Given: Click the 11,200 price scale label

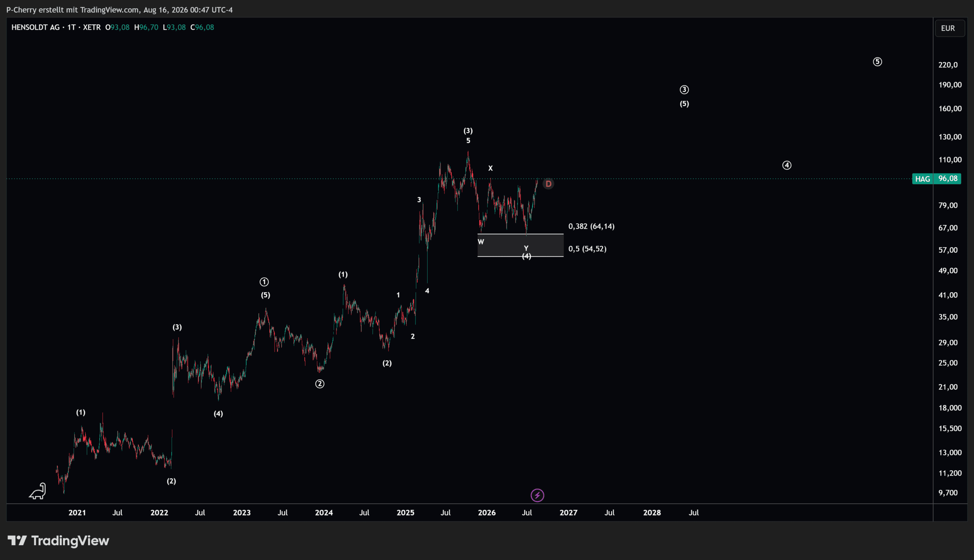Looking at the screenshot, I should pyautogui.click(x=950, y=474).
